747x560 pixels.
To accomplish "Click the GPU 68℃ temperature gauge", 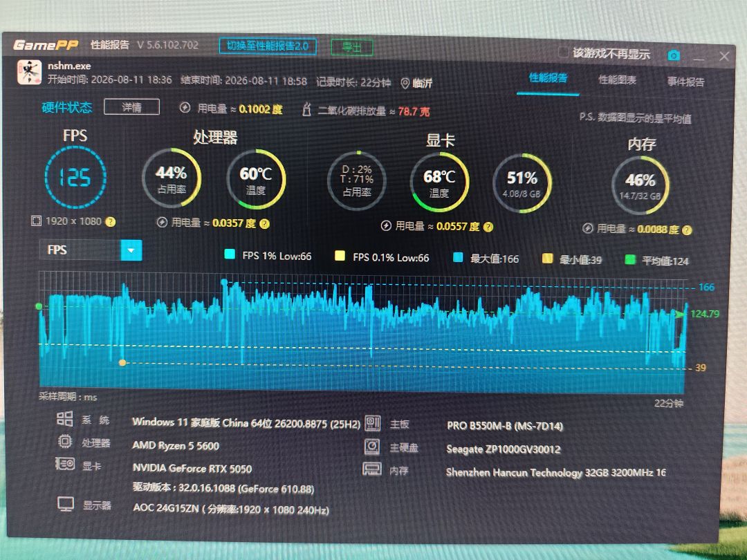I will coord(439,183).
